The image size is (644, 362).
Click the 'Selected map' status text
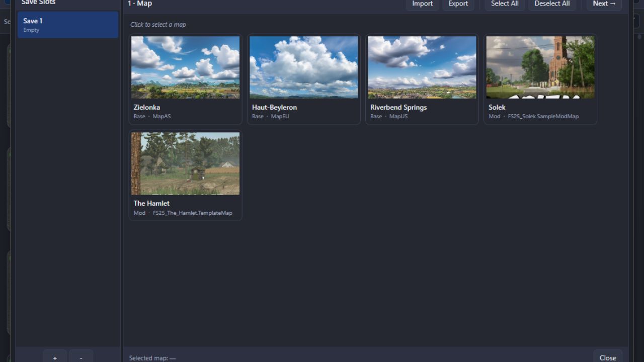[x=152, y=357]
